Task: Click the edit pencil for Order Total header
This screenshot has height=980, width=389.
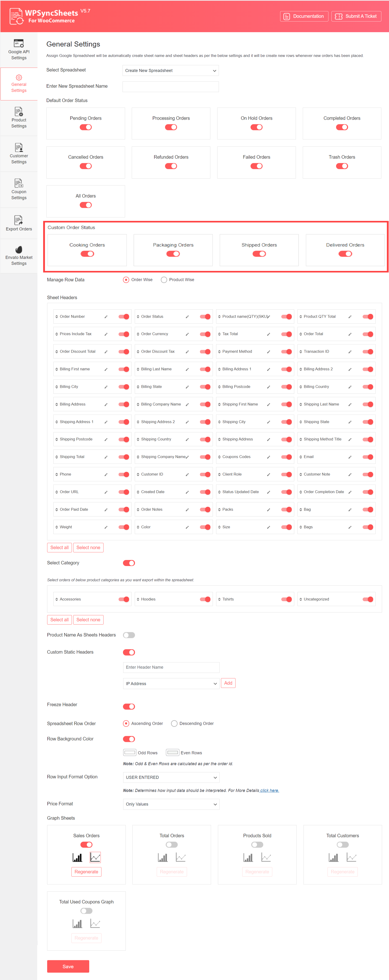Action: [350, 334]
